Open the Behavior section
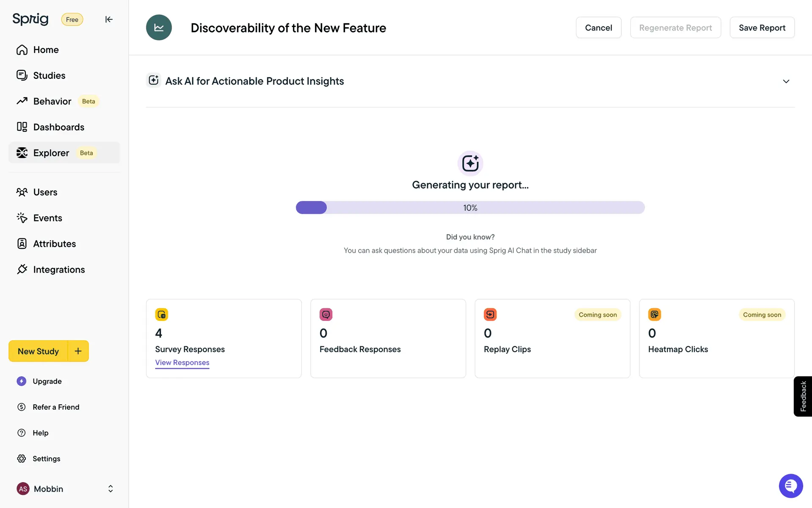 pyautogui.click(x=52, y=101)
